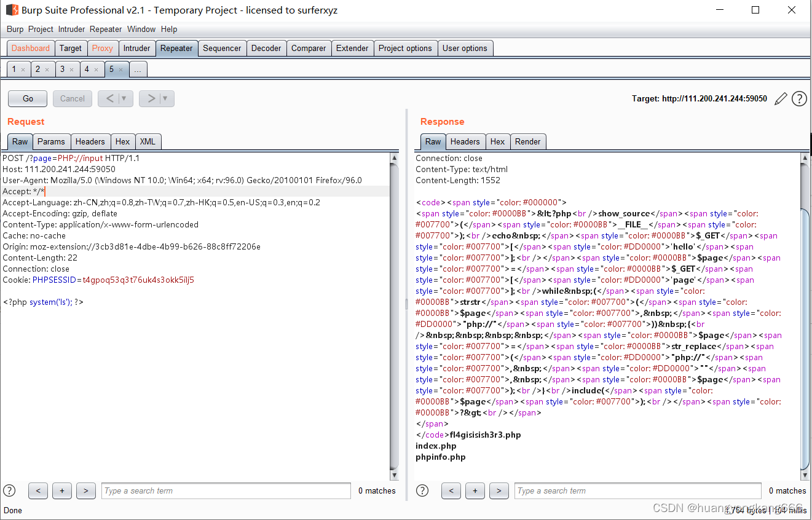Click request pane scroll up arrow
Screen dimensions: 812x520
click(x=395, y=159)
